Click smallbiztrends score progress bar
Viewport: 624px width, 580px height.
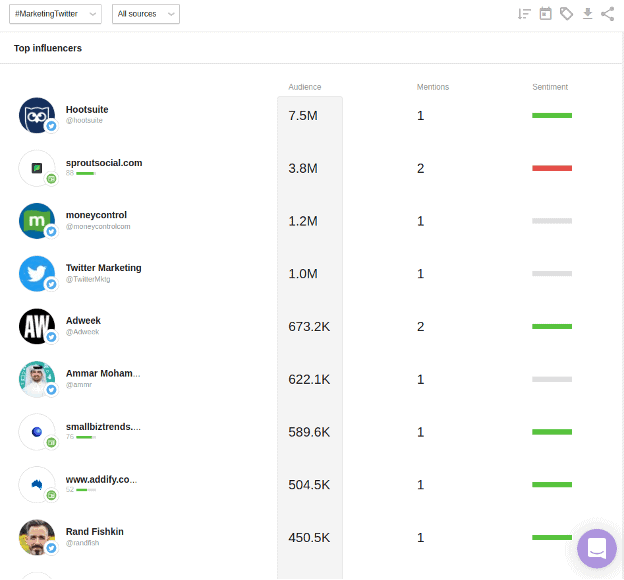tap(86, 437)
